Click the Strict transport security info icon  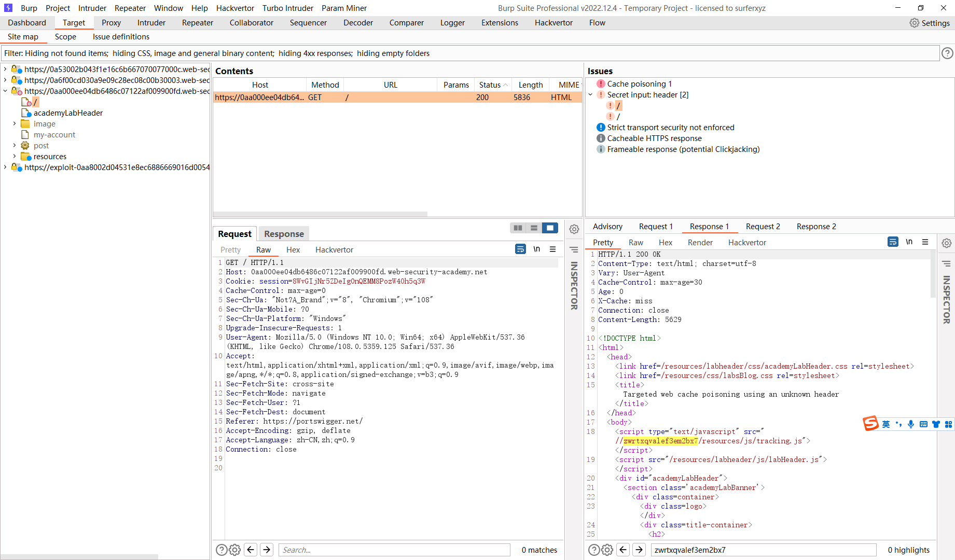(x=601, y=128)
